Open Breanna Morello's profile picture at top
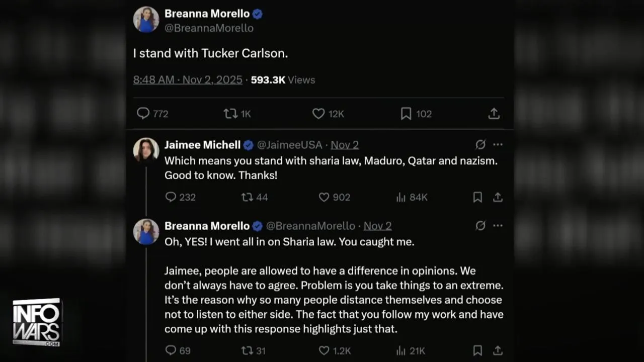 146,20
